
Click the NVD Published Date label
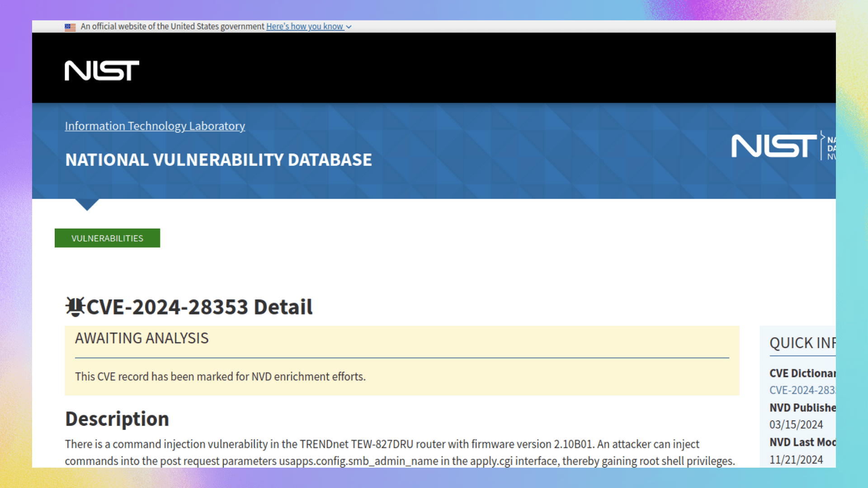(x=802, y=408)
